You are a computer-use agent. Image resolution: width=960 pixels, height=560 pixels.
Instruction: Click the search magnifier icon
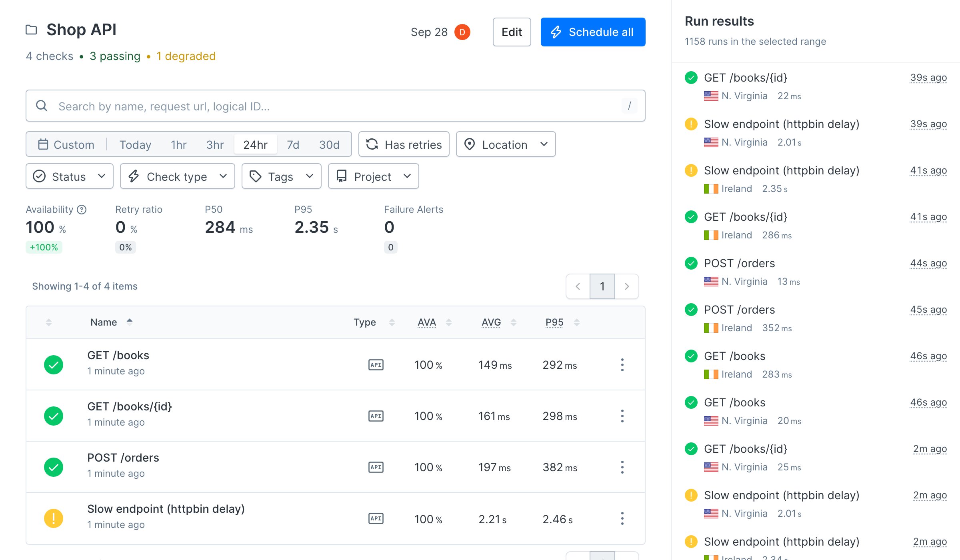(x=42, y=106)
